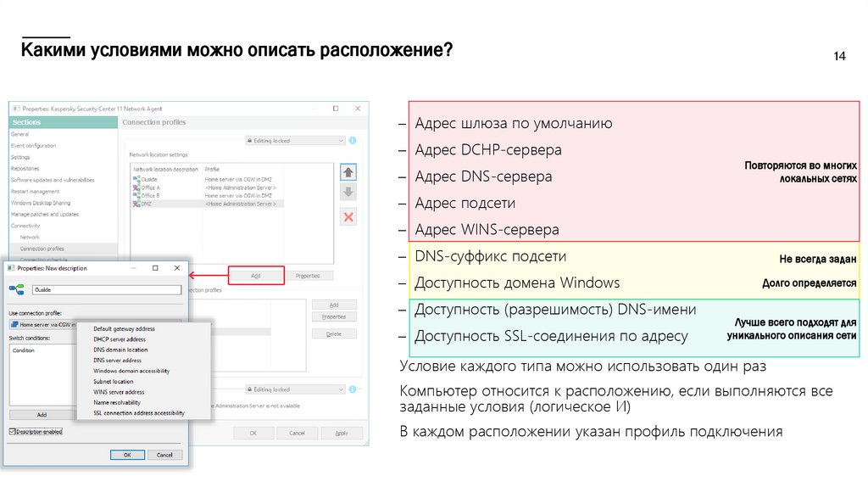The width and height of the screenshot is (868, 487).
Task: Click the red-highlighted Add button
Action: [x=256, y=276]
